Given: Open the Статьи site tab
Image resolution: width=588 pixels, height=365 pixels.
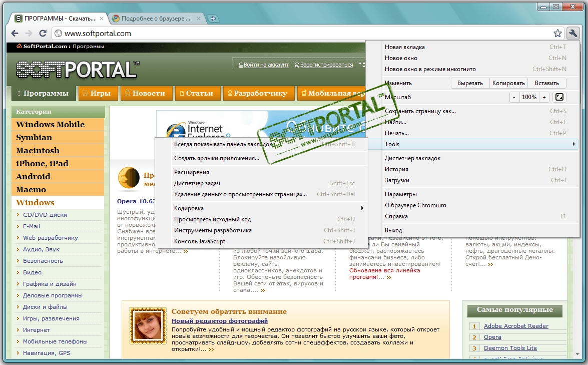Looking at the screenshot, I should pos(197,94).
